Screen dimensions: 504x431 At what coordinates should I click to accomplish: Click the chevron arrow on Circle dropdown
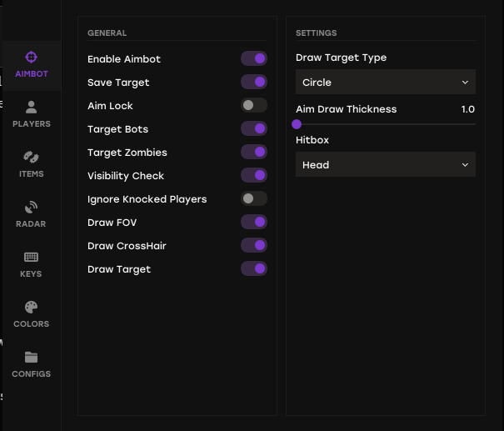point(465,83)
